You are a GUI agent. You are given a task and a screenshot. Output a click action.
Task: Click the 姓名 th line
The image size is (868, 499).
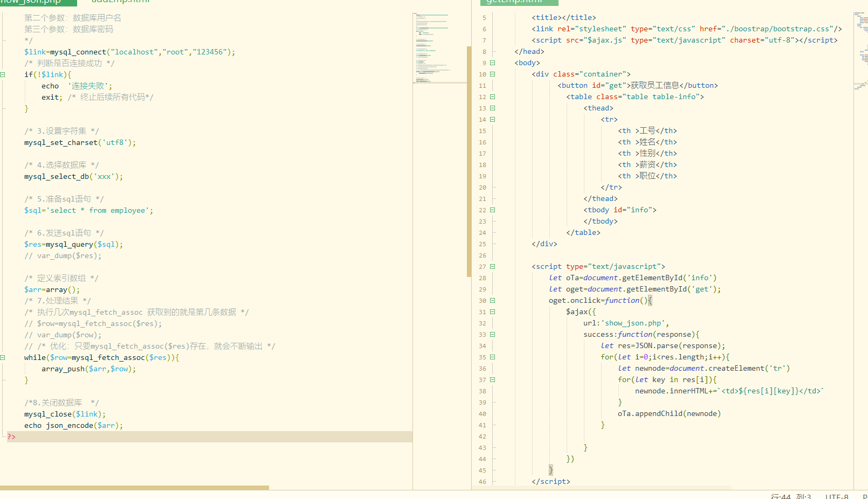[x=647, y=142]
